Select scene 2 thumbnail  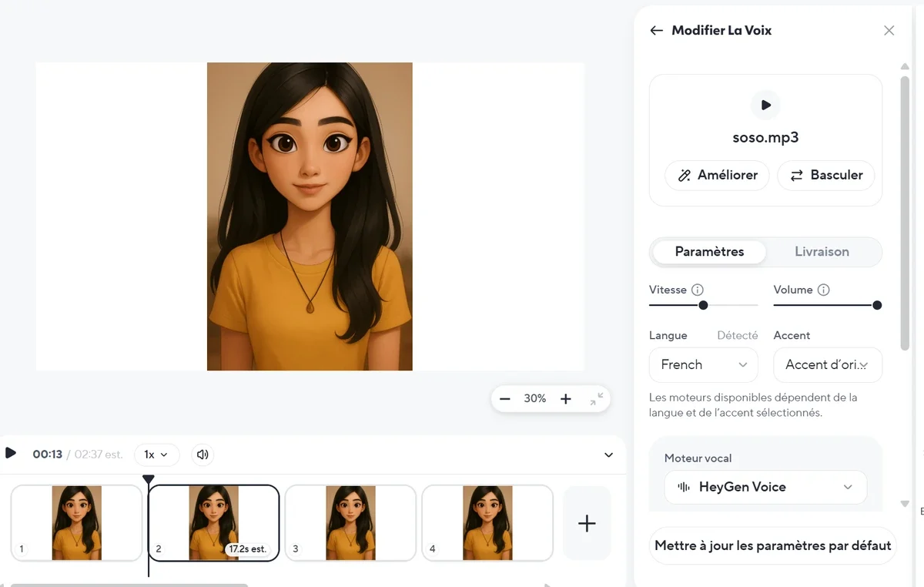coord(213,523)
